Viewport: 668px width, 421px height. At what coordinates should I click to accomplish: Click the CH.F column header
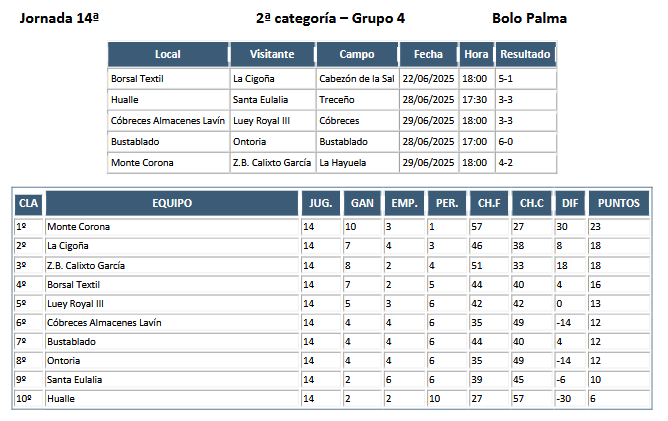[x=489, y=203]
